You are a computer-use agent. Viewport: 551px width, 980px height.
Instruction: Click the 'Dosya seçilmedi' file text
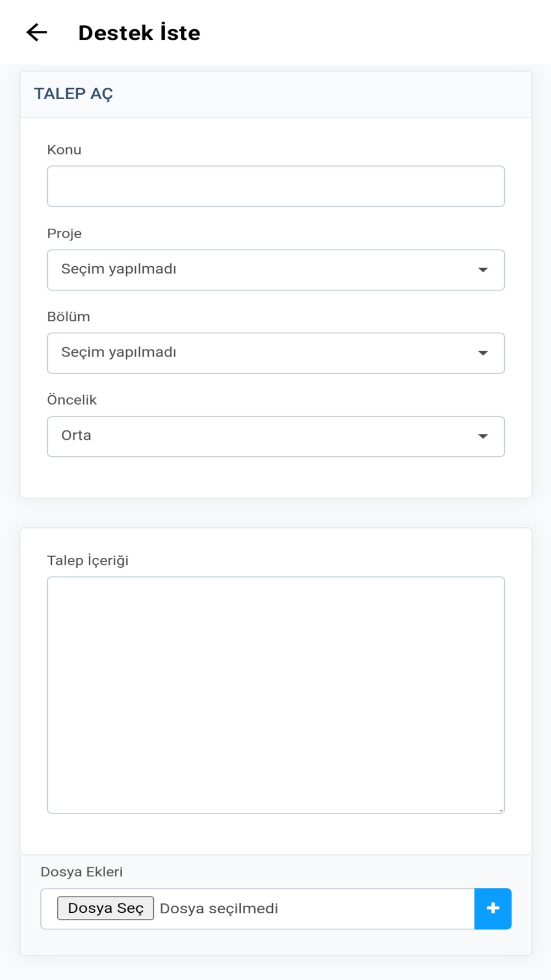(219, 908)
